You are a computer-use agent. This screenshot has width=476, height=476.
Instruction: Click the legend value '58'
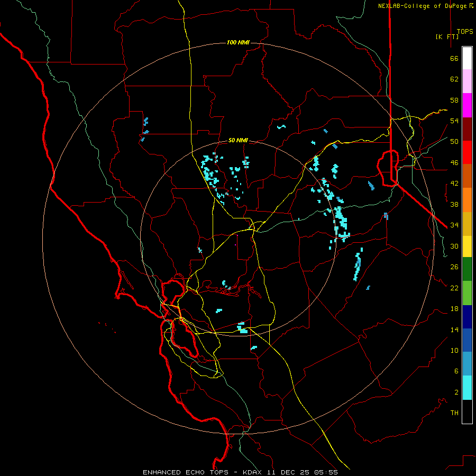[x=454, y=100]
